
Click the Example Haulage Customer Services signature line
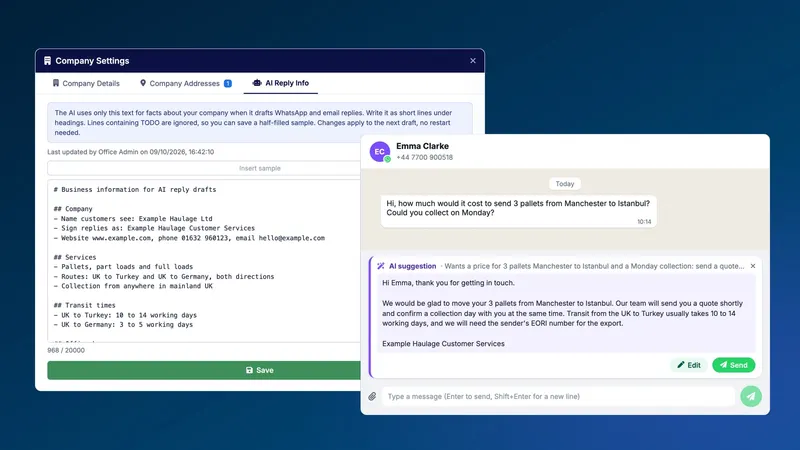click(x=443, y=343)
